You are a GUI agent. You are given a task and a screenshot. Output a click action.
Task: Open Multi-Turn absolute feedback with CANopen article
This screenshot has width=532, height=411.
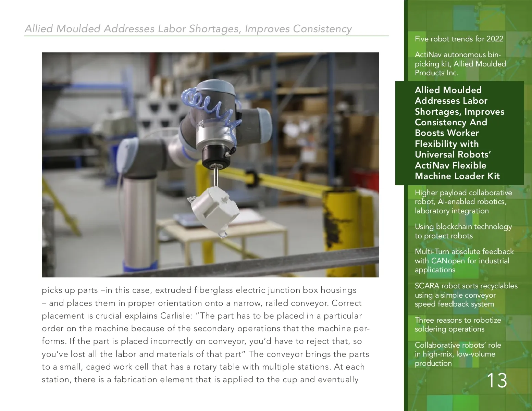point(464,261)
